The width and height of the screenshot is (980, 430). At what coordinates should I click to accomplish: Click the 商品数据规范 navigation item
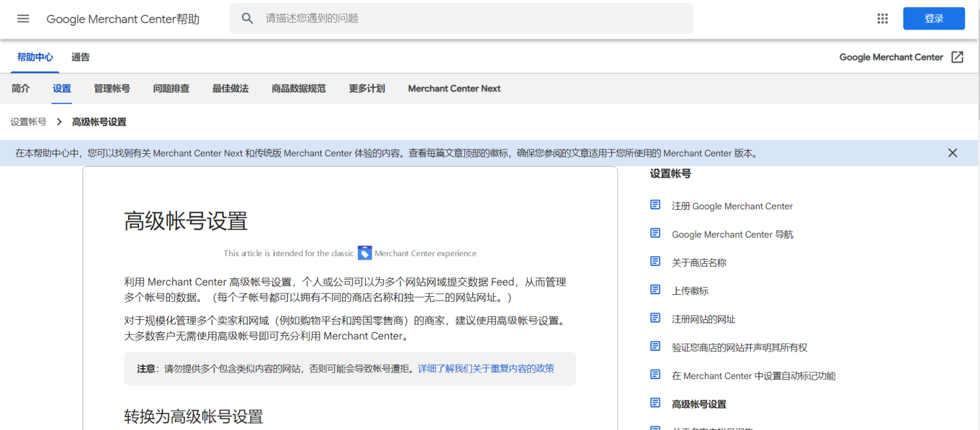299,88
